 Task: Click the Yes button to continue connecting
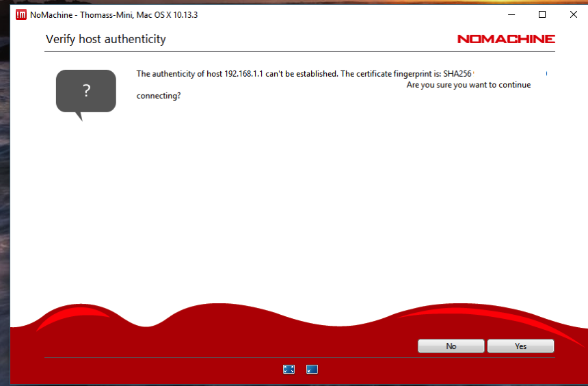point(520,346)
